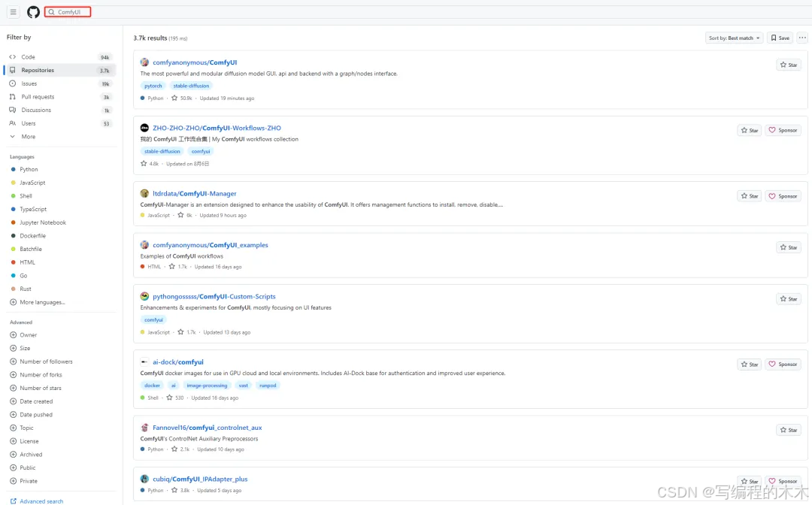The width and height of the screenshot is (812, 505).
Task: Open Sort by Best match dropdown
Action: 735,38
